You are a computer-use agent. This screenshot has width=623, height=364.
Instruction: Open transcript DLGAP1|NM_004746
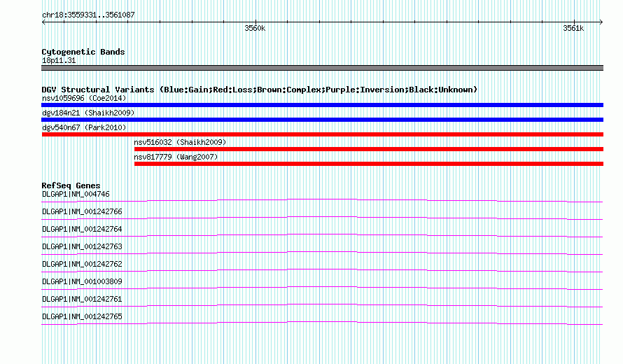tap(76, 195)
